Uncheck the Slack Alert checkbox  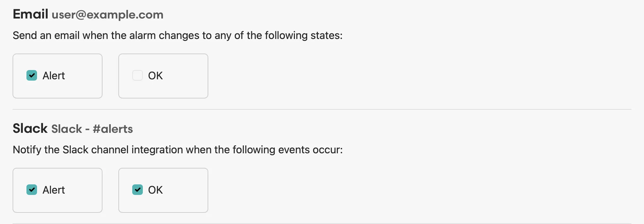click(x=32, y=190)
